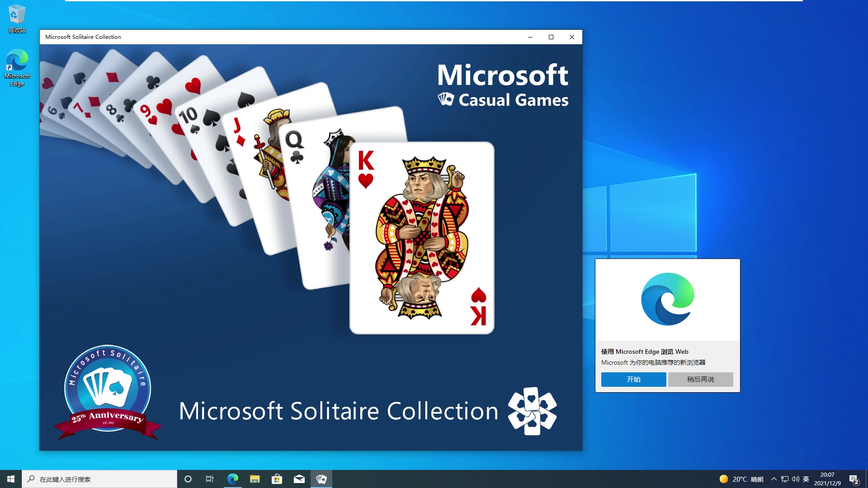Launch Microsoft Edge from the taskbar
Viewport: 868px width, 488px height.
coord(232,479)
